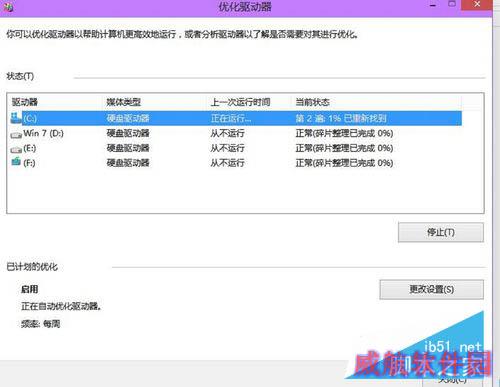Viewport: 500px width, 387px height.
Task: Select the (F:) row label
Action: 29,163
